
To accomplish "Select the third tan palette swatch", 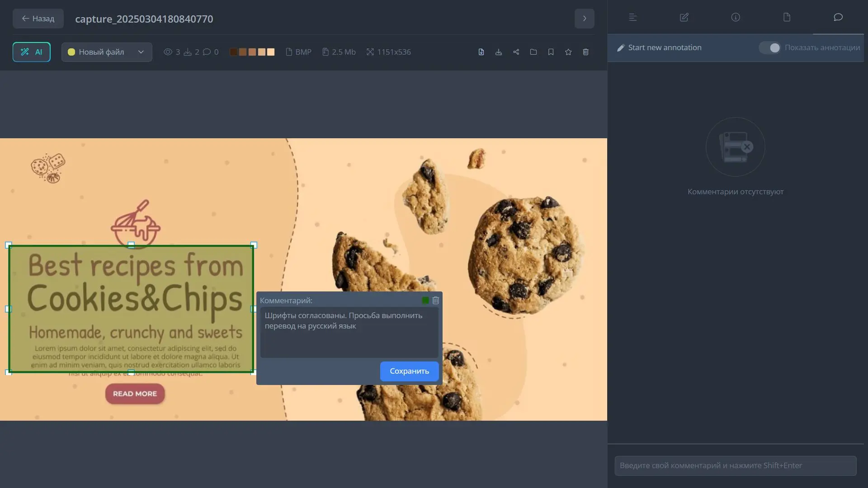I will (x=252, y=52).
